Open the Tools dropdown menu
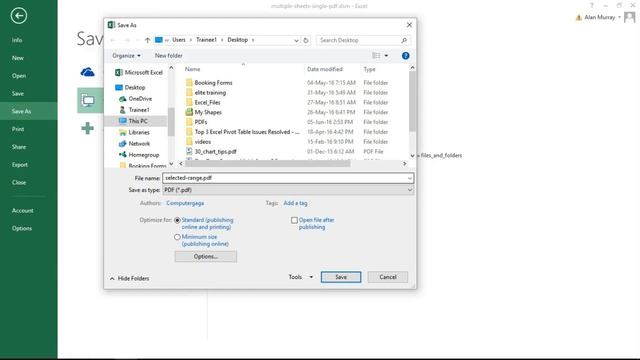The width and height of the screenshot is (640, 360). 301,277
